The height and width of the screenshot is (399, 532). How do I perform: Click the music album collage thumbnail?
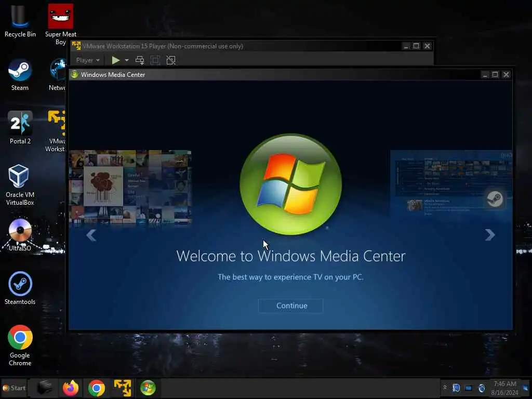(130, 188)
